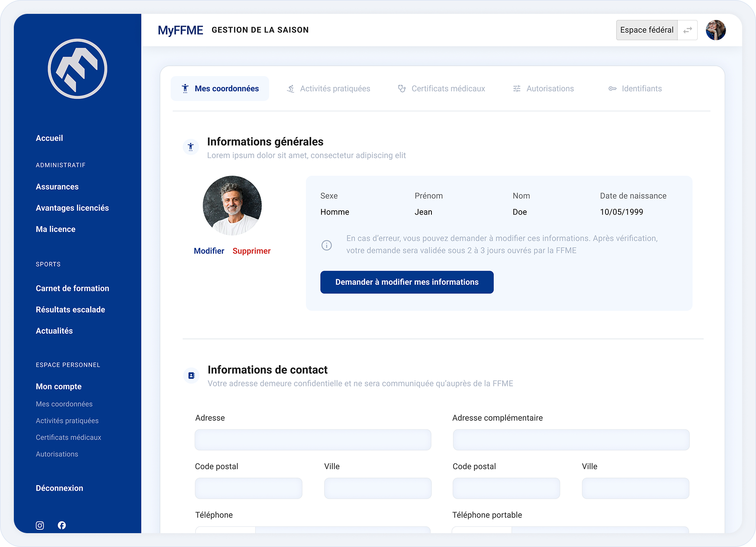Click Supprimer to remove profile photo
This screenshot has height=547, width=756.
(x=251, y=251)
